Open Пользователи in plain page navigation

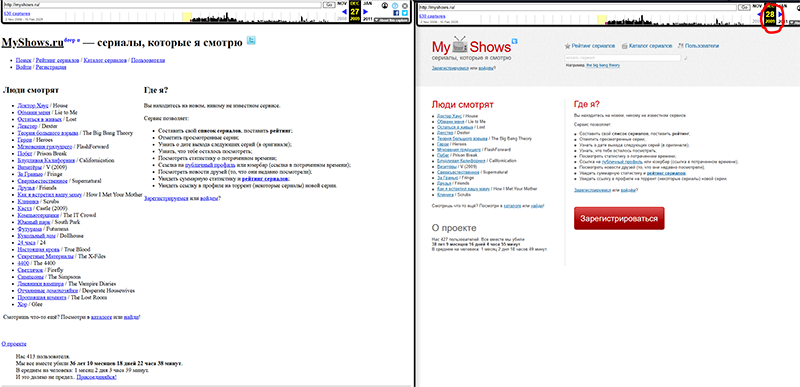pos(148,60)
